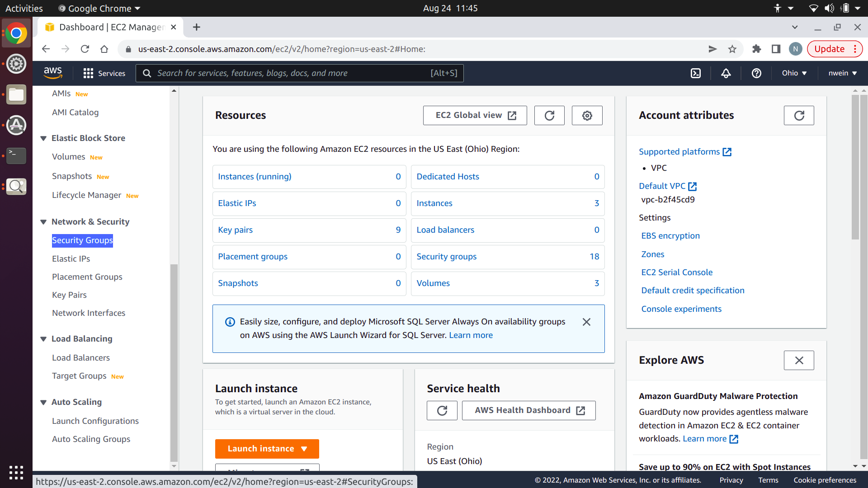Refresh the Resources panel
The image size is (868, 488).
click(549, 116)
